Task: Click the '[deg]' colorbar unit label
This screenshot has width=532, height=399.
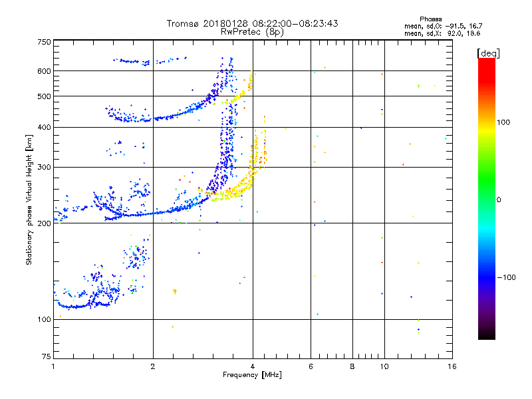Action: point(488,53)
